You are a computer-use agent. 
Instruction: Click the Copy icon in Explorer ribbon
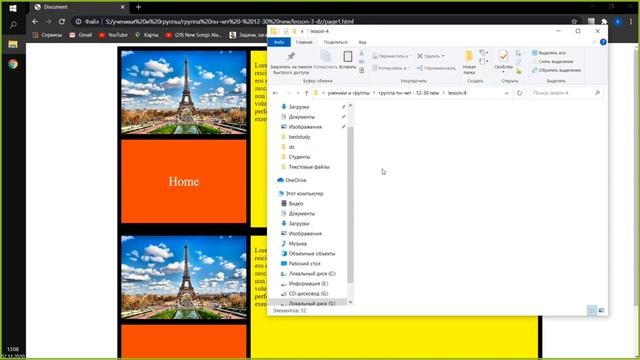325,56
